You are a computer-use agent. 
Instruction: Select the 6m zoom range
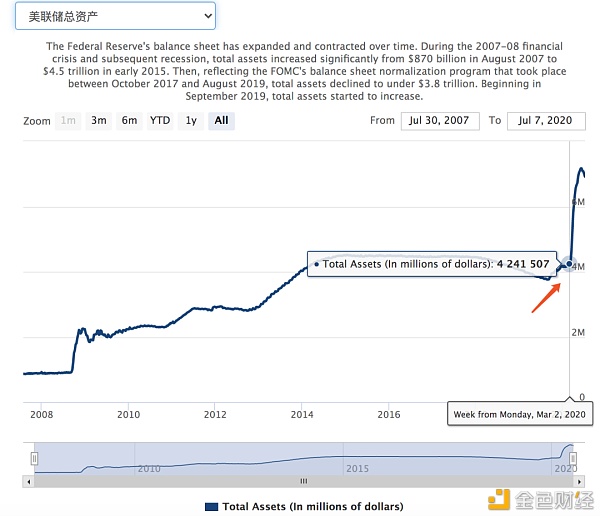click(129, 121)
